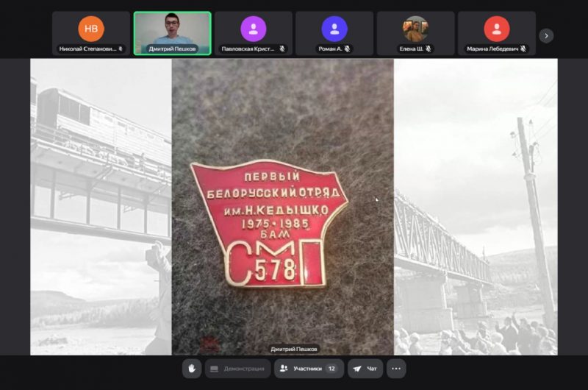Raise hand with the hand icon
This screenshot has width=588, height=390.
point(193,369)
